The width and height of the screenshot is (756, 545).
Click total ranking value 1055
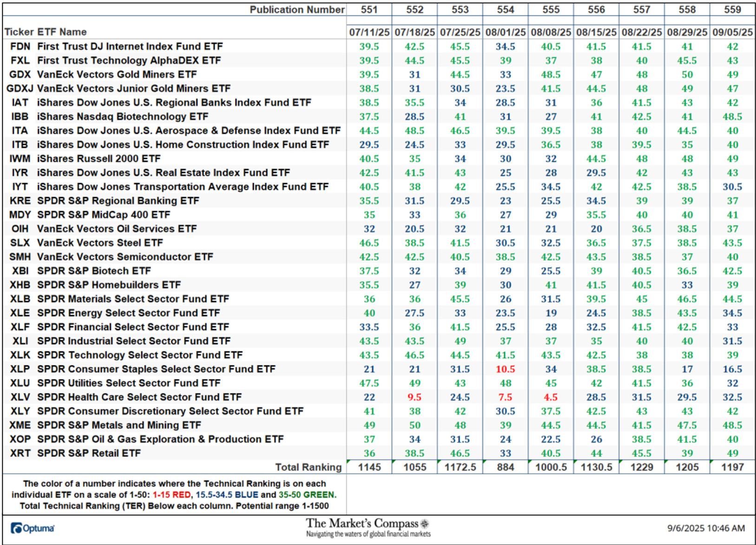(414, 467)
